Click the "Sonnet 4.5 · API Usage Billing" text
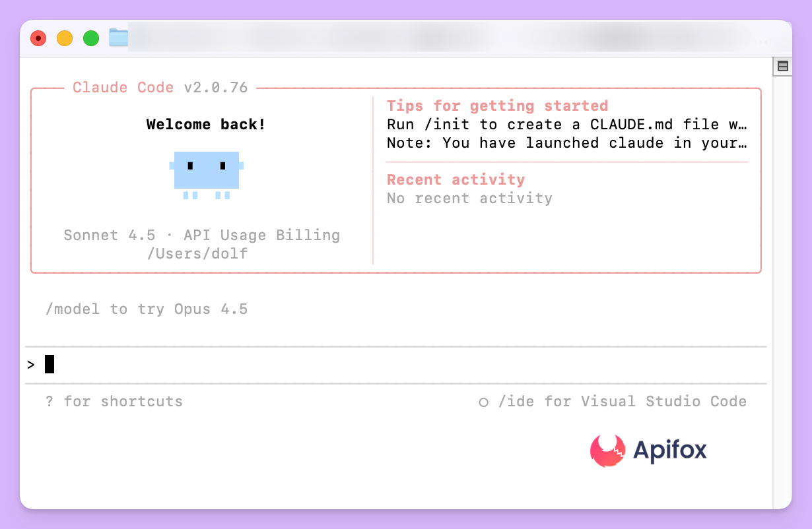The height and width of the screenshot is (529, 812). pos(201,235)
